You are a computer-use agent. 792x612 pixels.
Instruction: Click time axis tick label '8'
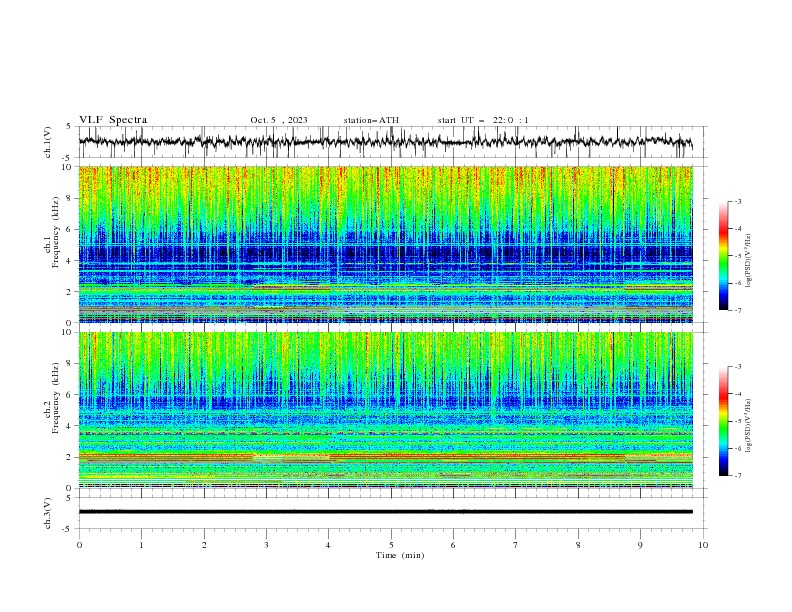[578, 545]
